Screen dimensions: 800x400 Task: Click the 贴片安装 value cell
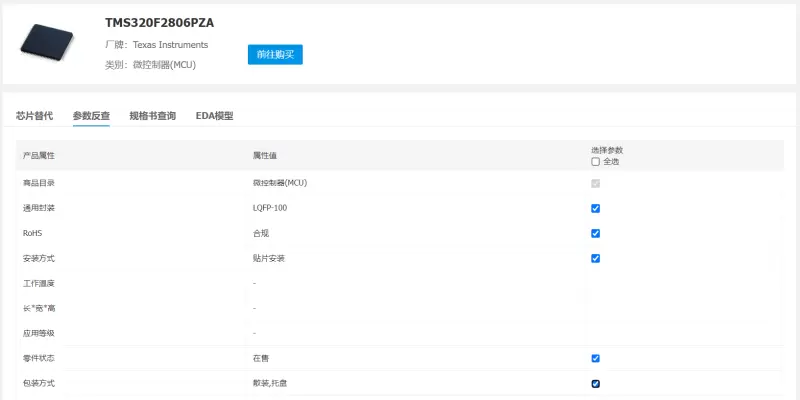269,258
